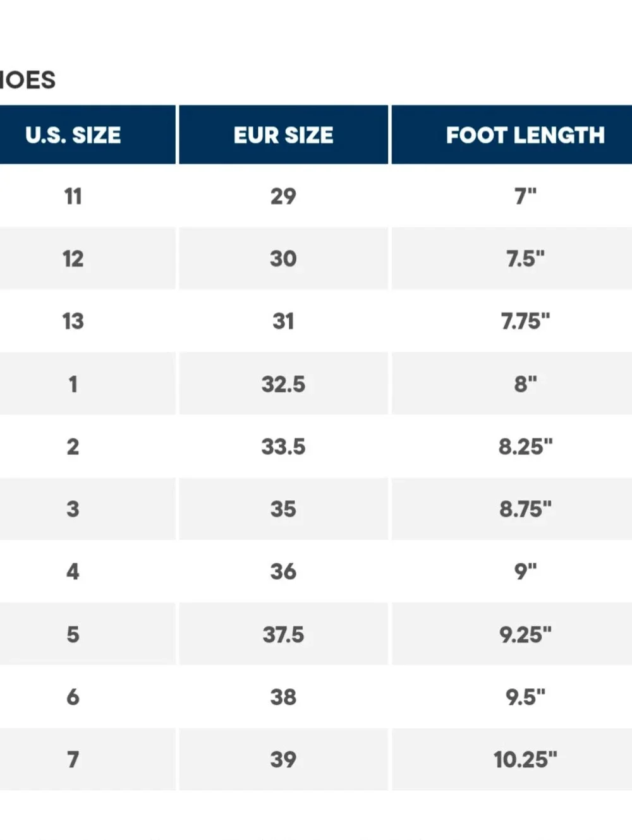
Task: Select the U.S. SIZE column header
Action: pos(87,135)
